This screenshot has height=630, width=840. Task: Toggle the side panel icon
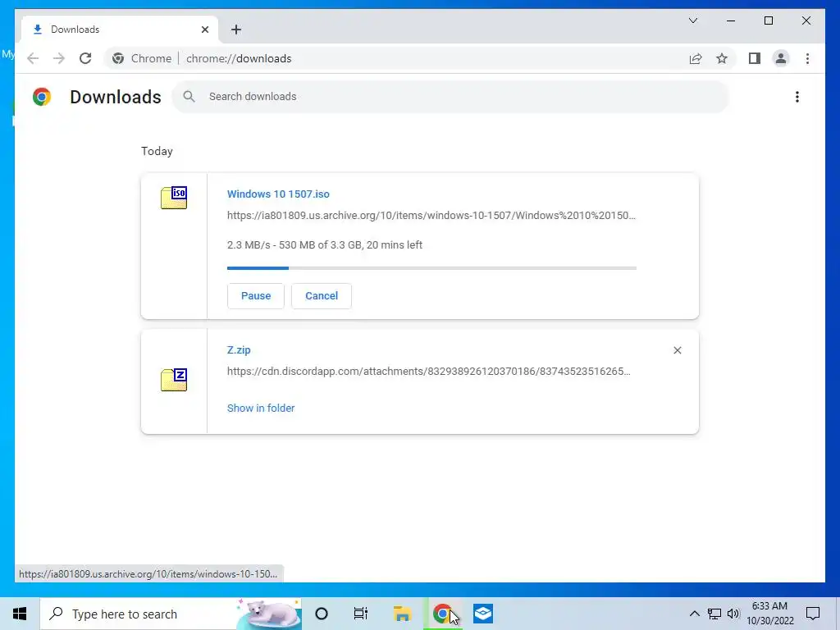point(755,58)
